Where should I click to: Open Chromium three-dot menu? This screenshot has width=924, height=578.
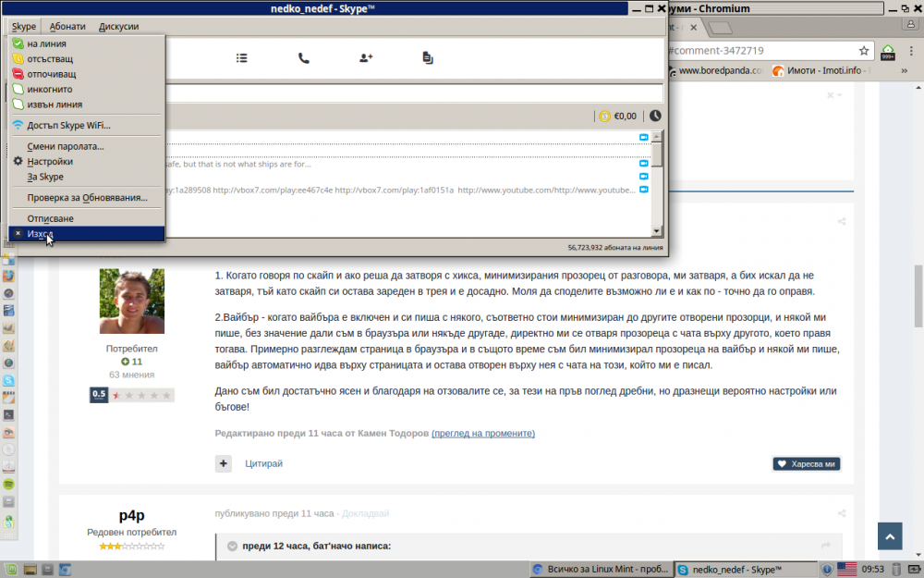[x=911, y=51]
